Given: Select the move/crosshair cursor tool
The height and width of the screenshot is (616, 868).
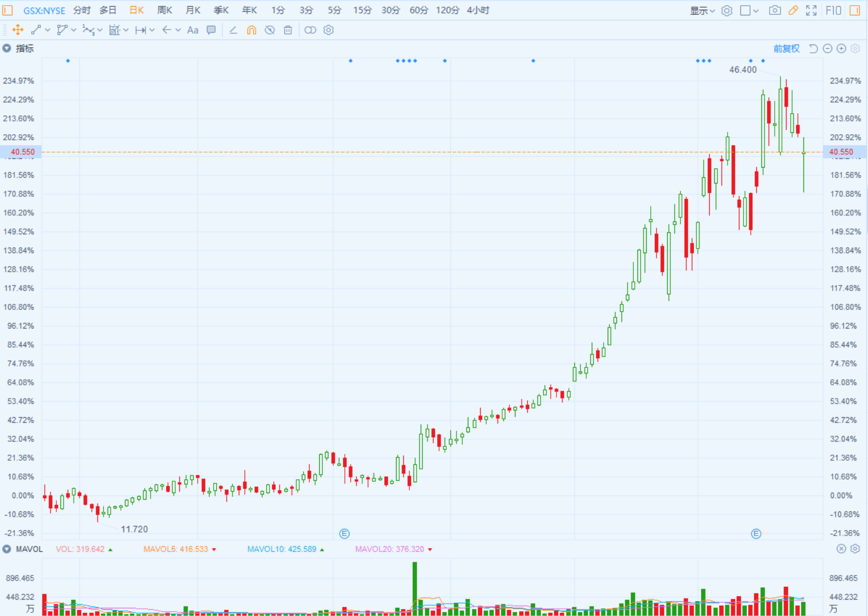Looking at the screenshot, I should pyautogui.click(x=18, y=30).
